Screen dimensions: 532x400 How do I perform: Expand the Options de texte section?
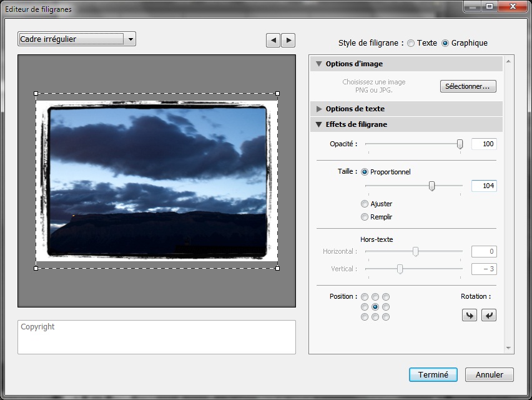click(x=406, y=109)
